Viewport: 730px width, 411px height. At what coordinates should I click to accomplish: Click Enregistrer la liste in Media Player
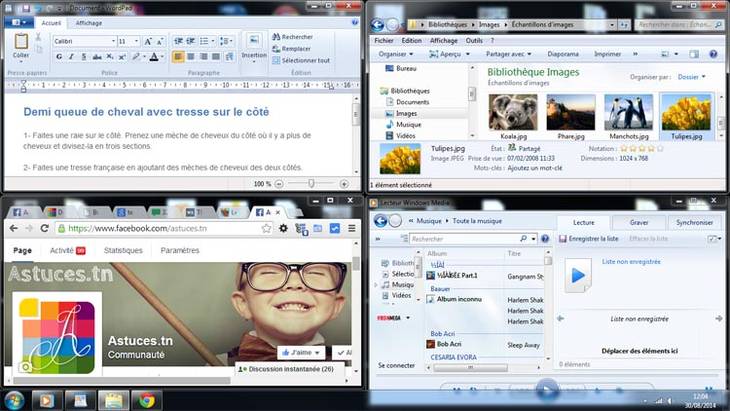click(589, 238)
